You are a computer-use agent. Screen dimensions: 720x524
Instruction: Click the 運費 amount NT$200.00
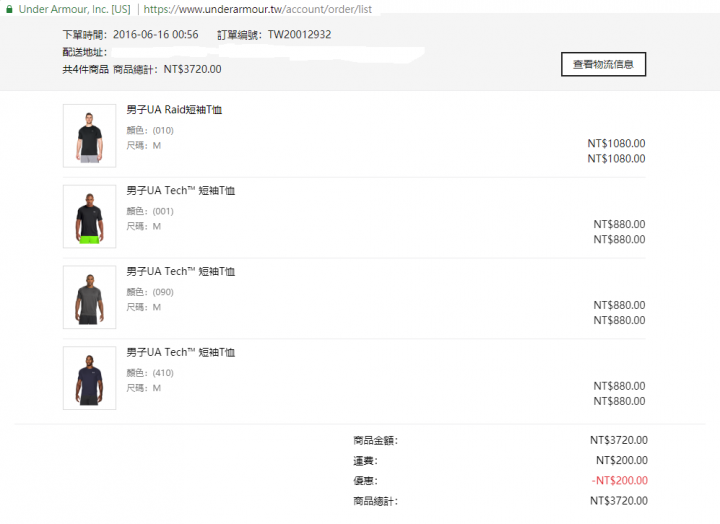(x=622, y=461)
